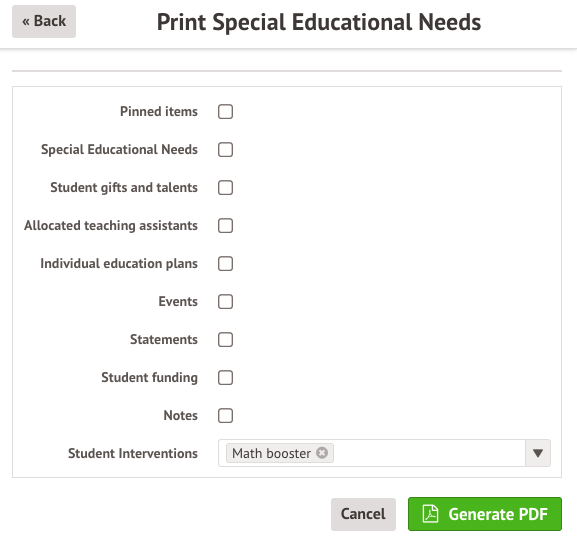Generate the PDF report
577x538 pixels.
[x=485, y=514]
